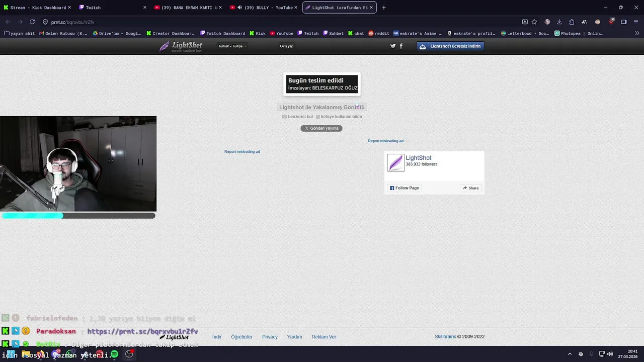Click Lightshot'ı ücretsiz indirin download button
644x362 pixels.
[x=450, y=46]
